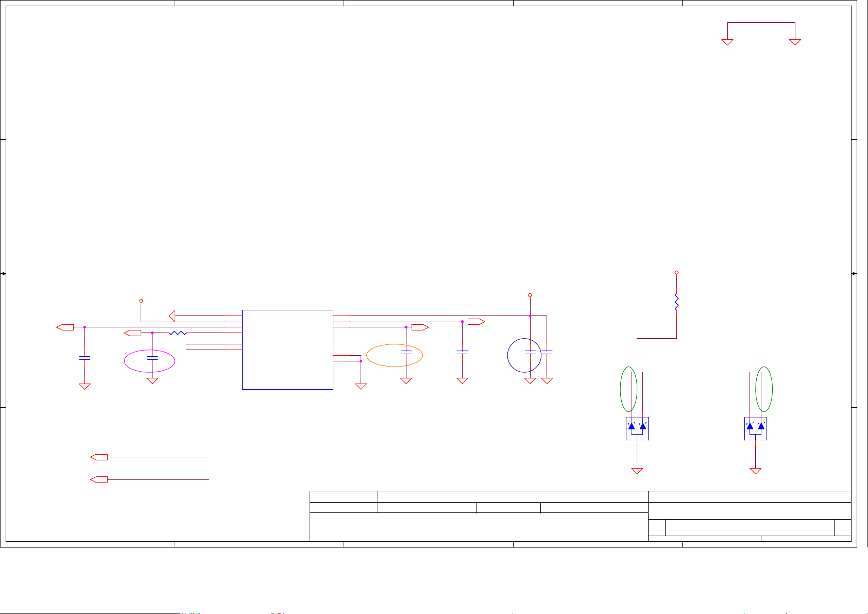
Task: Select the leftmost capacitor on the sheet
Action: click(84, 358)
